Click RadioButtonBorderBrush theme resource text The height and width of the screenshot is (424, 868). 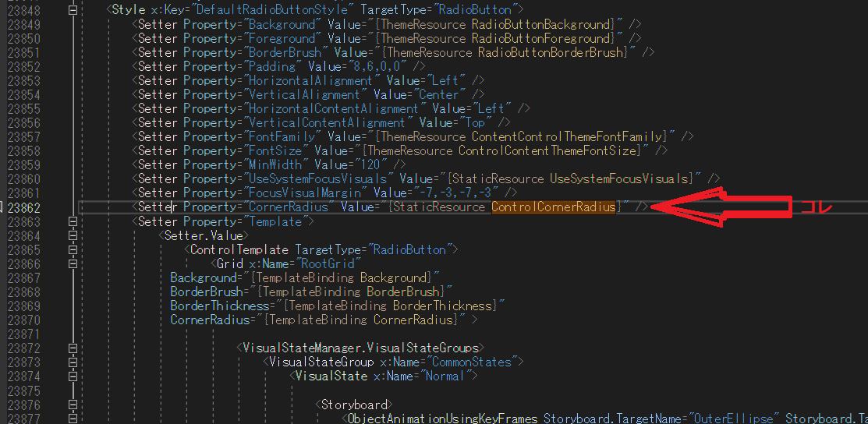(551, 52)
